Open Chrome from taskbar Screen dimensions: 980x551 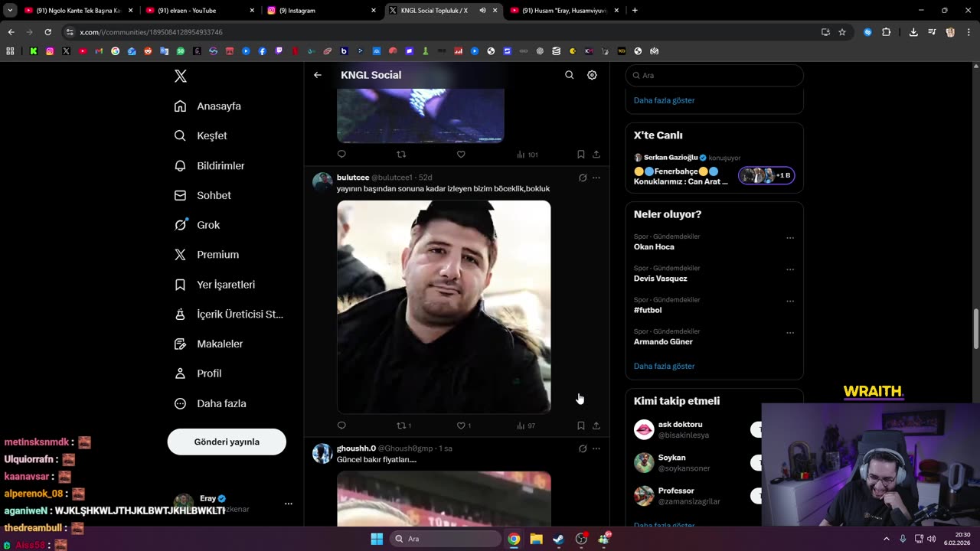pyautogui.click(x=514, y=539)
